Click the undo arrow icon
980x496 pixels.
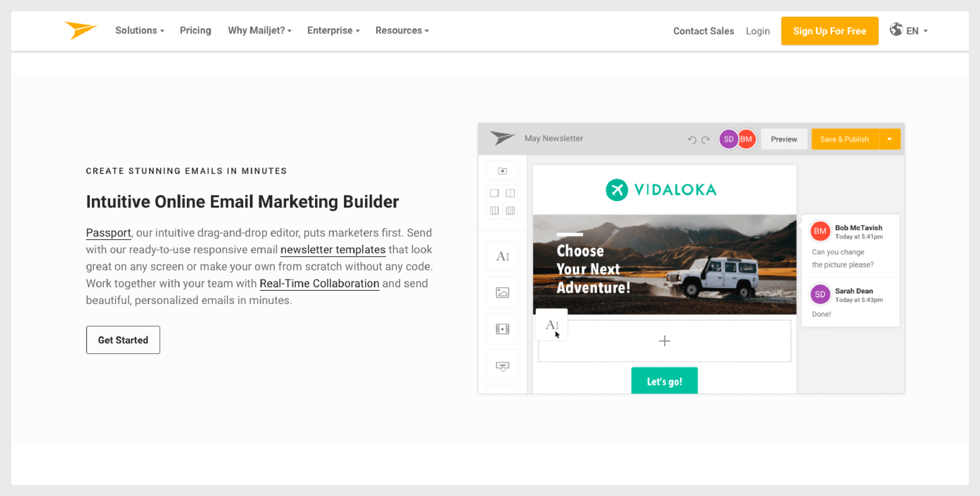click(691, 139)
